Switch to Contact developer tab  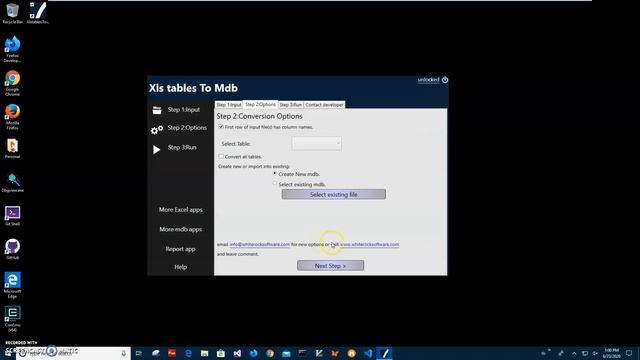pyautogui.click(x=324, y=105)
